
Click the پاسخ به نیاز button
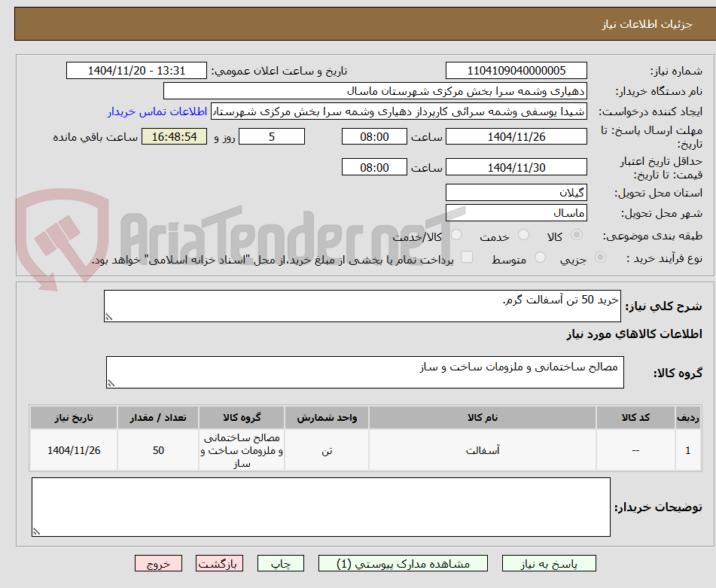(x=549, y=563)
